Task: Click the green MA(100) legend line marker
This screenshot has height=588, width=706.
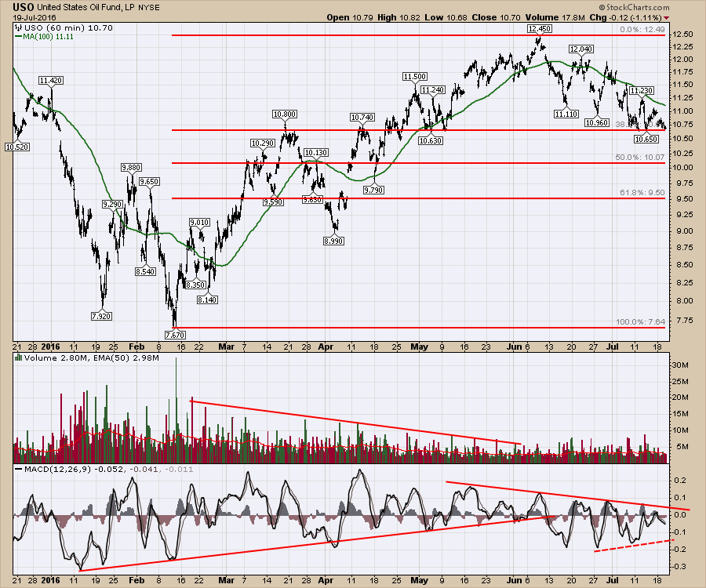Action: pyautogui.click(x=18, y=36)
